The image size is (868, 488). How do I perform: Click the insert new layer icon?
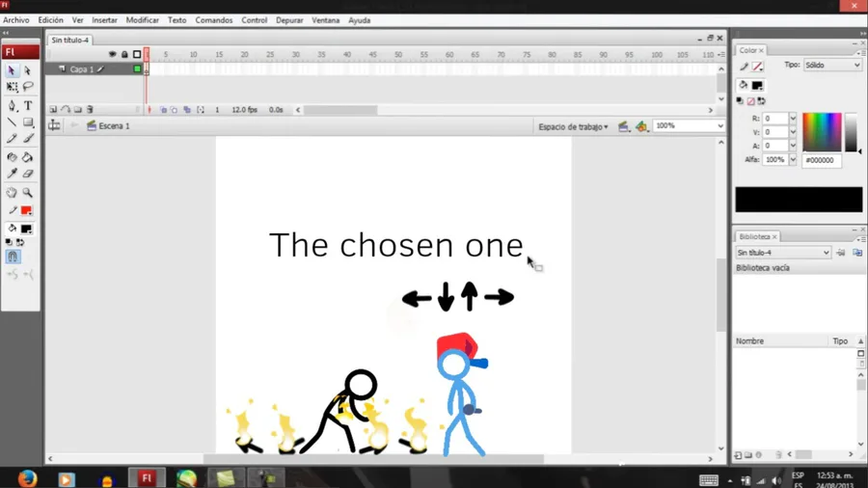click(53, 110)
